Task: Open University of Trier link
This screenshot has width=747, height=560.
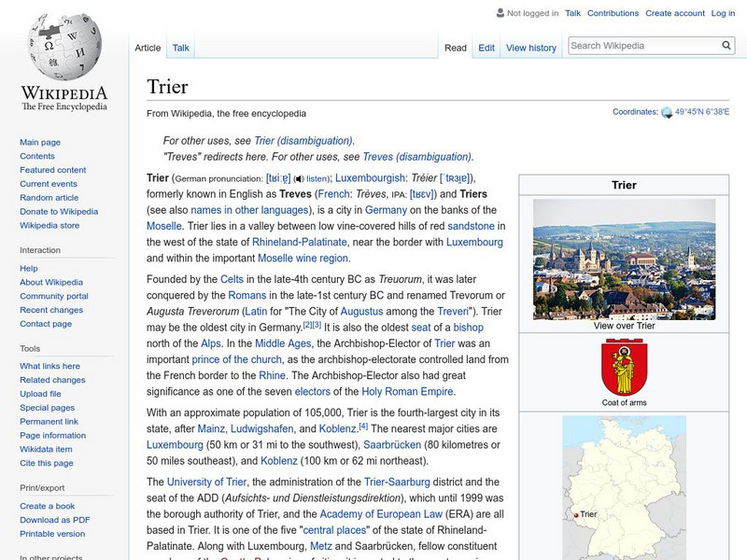Action: pyautogui.click(x=206, y=482)
